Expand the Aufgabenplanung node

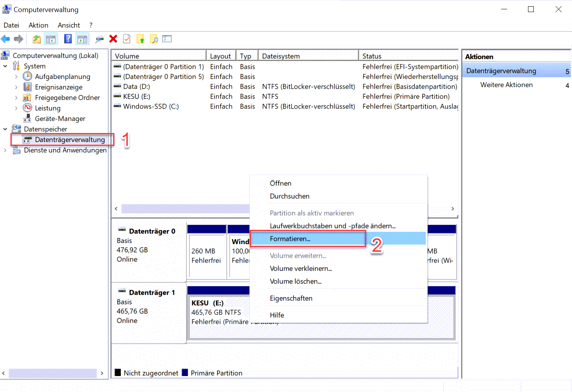tap(16, 77)
